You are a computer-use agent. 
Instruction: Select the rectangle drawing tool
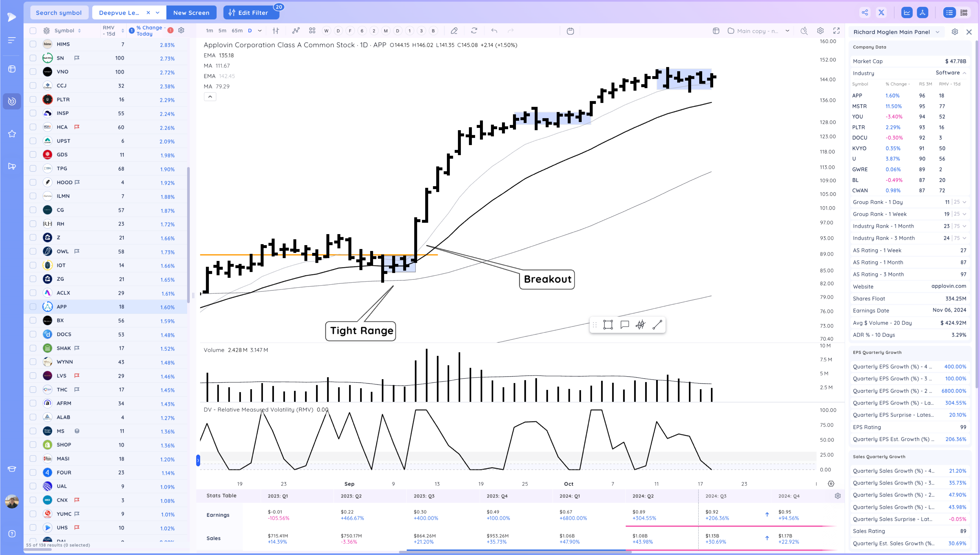[608, 325]
